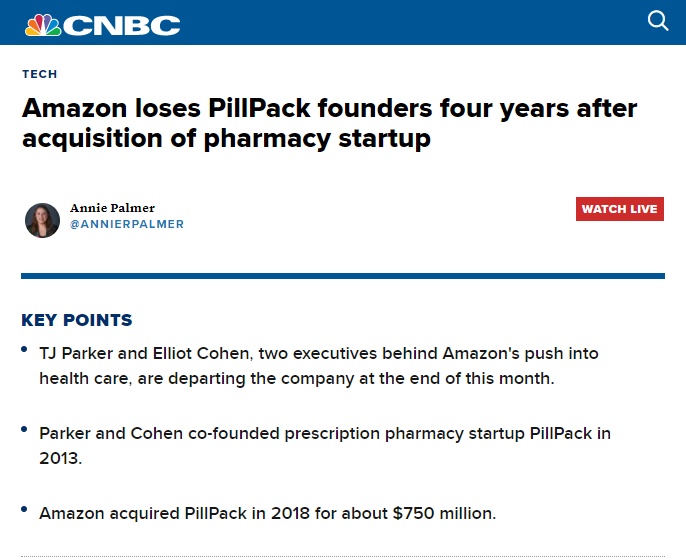The height and width of the screenshot is (560, 686).
Task: Click Annie Palmer's profile photo
Action: coord(42,219)
